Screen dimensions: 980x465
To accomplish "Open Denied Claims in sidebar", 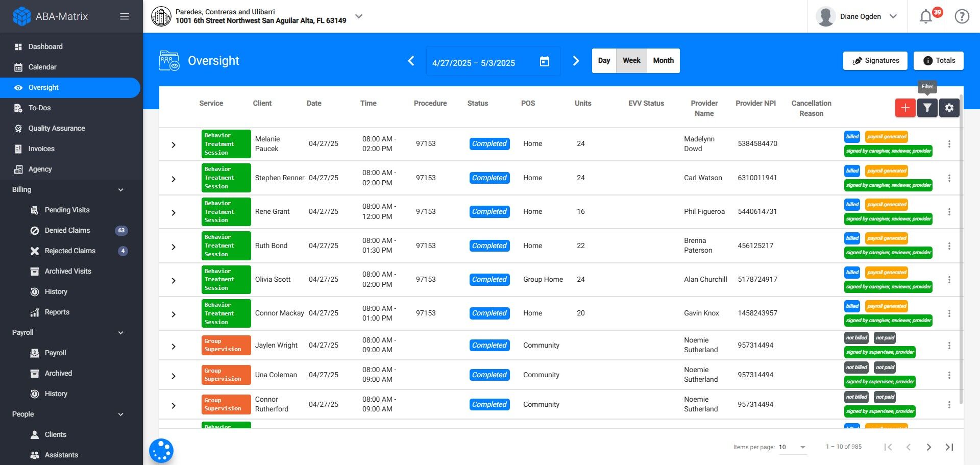I will (x=67, y=230).
